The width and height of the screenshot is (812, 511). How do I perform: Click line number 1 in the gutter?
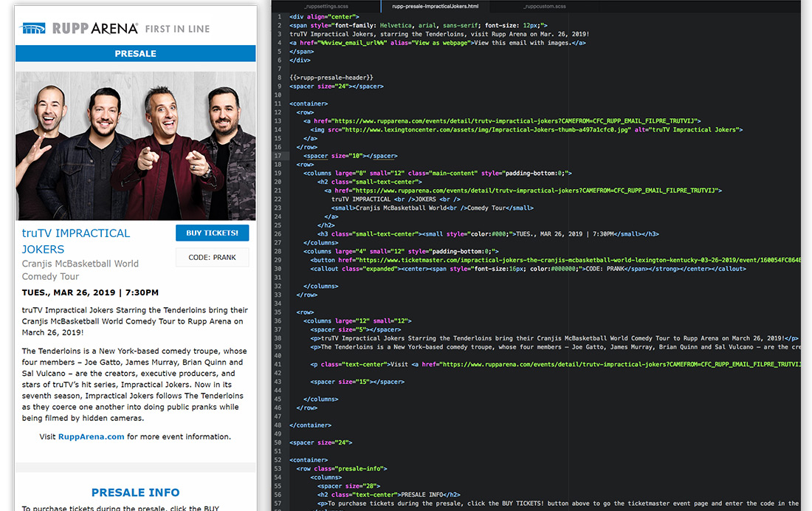click(280, 16)
